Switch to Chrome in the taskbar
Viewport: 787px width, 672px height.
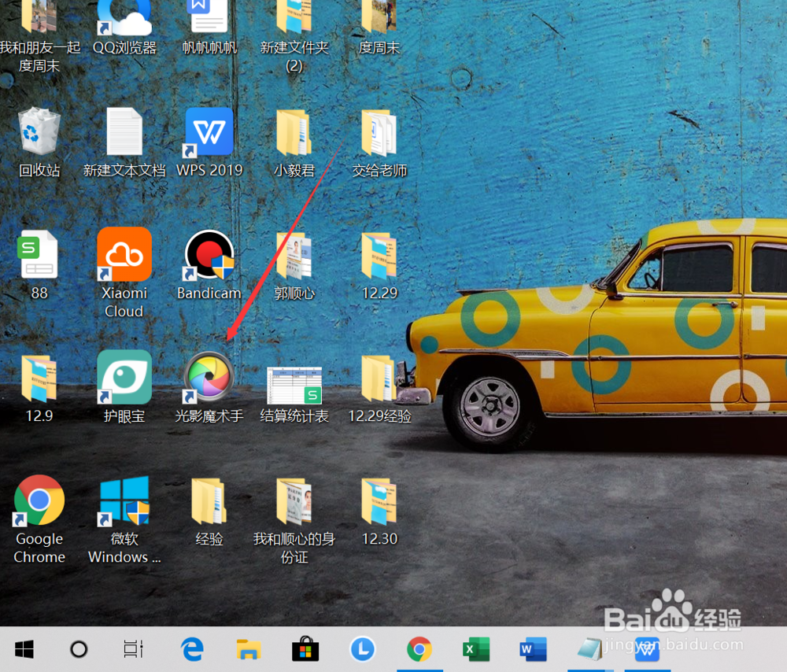(x=419, y=649)
